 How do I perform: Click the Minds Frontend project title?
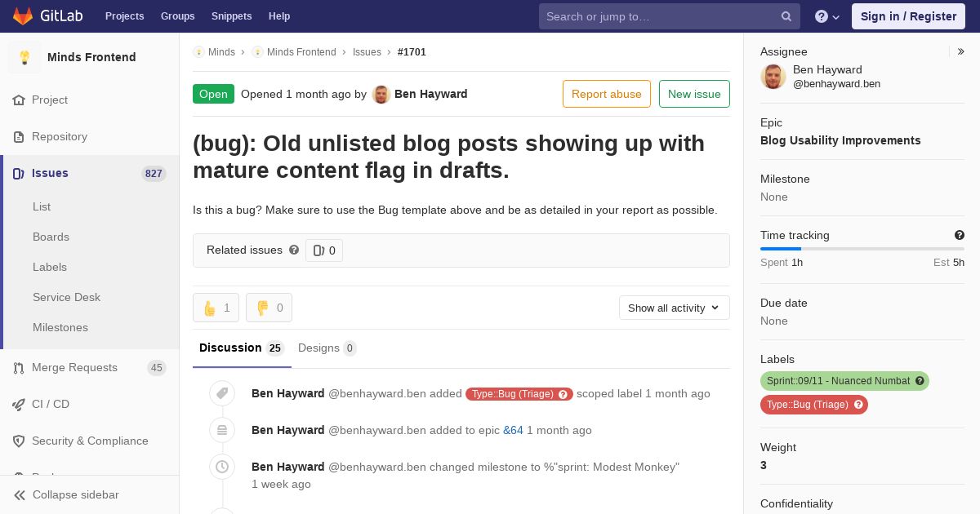tap(91, 57)
